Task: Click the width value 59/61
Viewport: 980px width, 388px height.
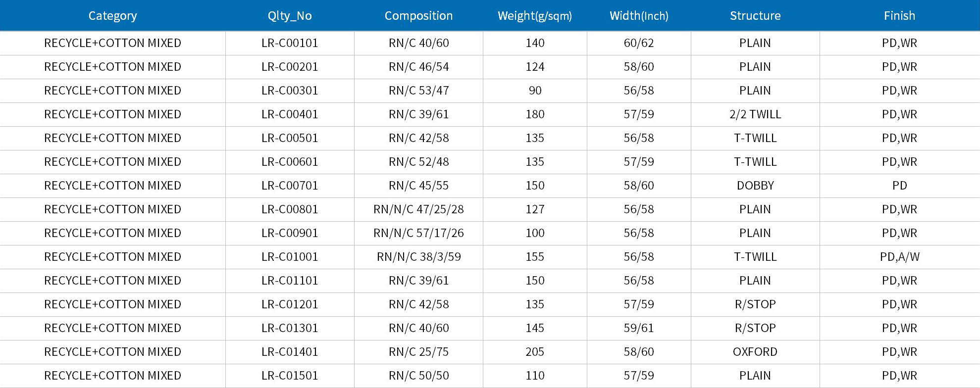Action: pos(639,328)
